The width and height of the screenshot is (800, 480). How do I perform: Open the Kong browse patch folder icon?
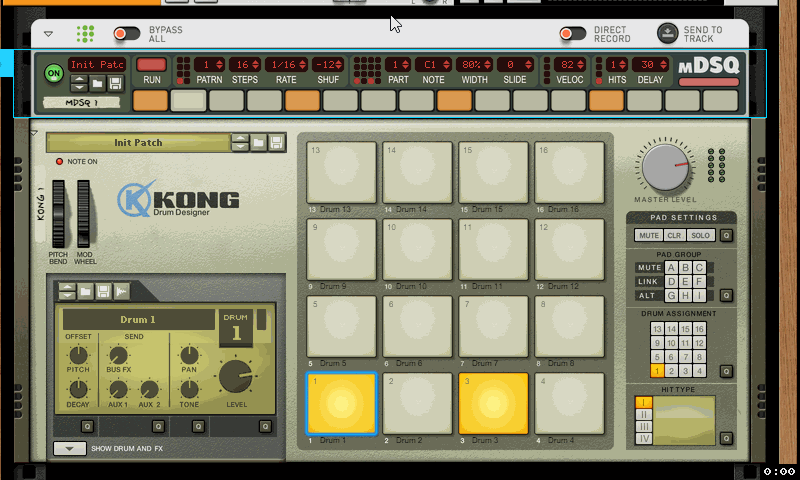258,142
